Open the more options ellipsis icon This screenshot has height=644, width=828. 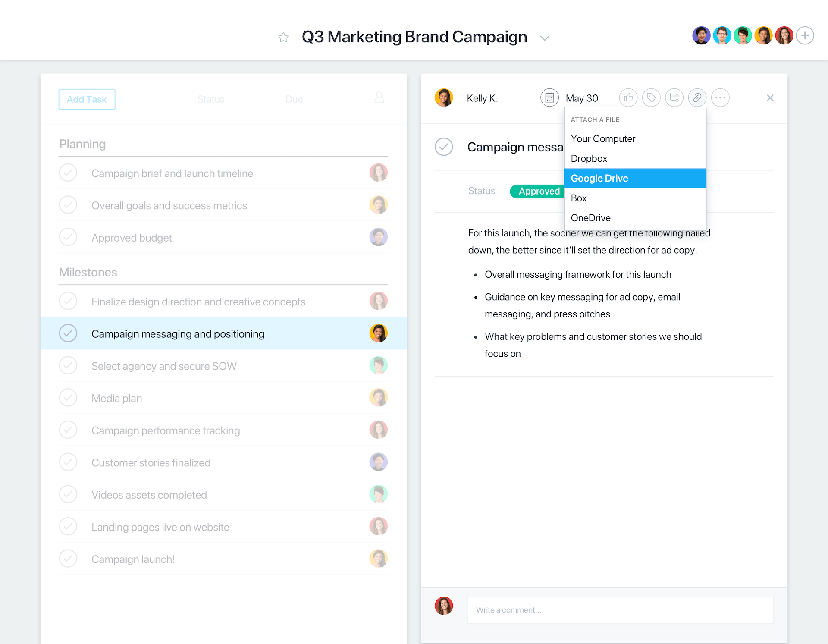tap(720, 97)
